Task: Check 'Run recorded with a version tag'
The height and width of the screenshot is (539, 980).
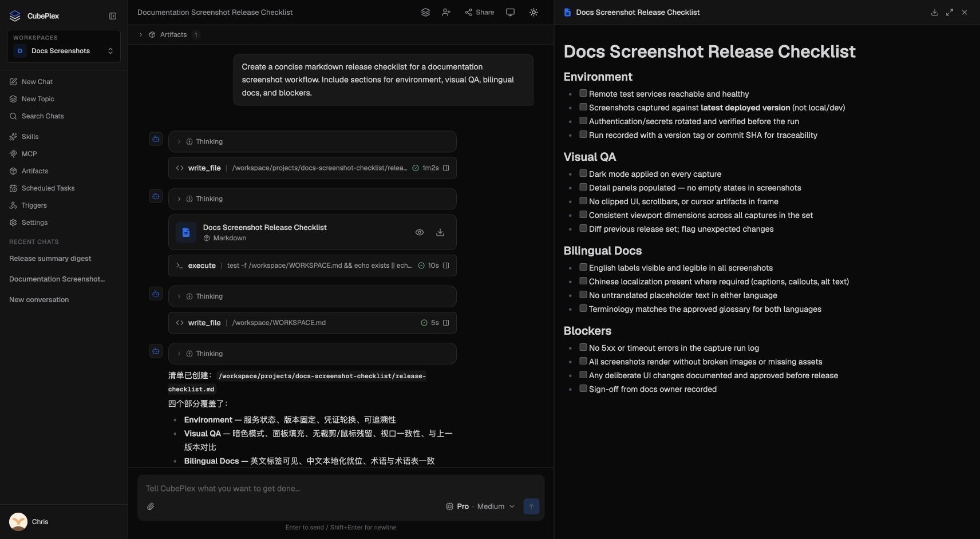Action: click(x=583, y=134)
